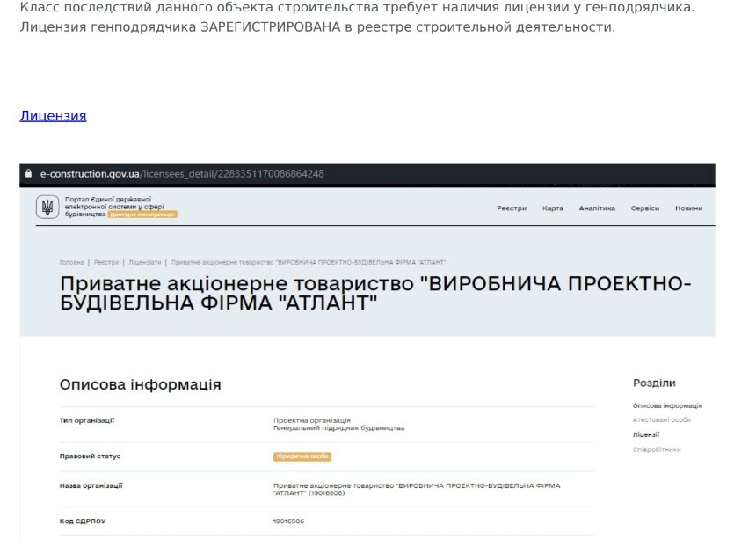Jump to Ліцензії section in Розділи

[x=645, y=434]
